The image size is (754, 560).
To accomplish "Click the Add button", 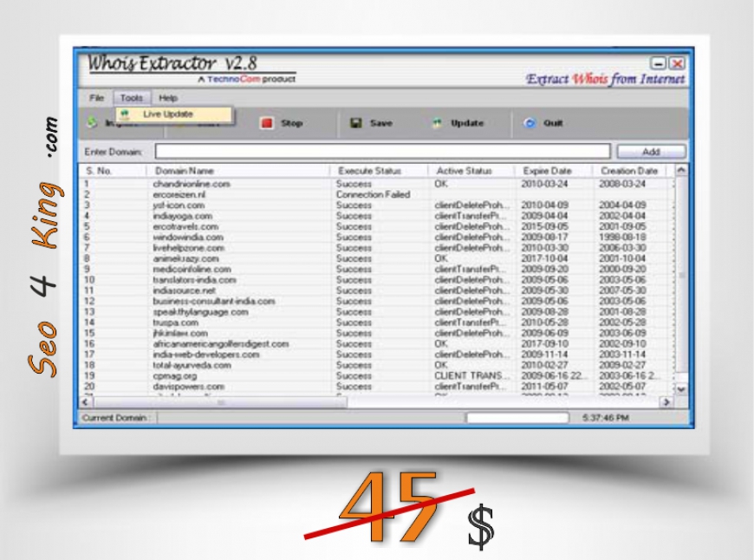I will click(651, 152).
